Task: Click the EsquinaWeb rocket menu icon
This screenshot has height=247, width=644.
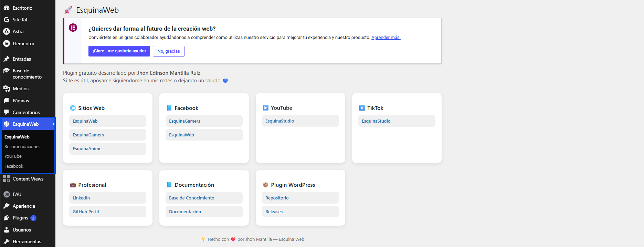Action: click(x=7, y=124)
